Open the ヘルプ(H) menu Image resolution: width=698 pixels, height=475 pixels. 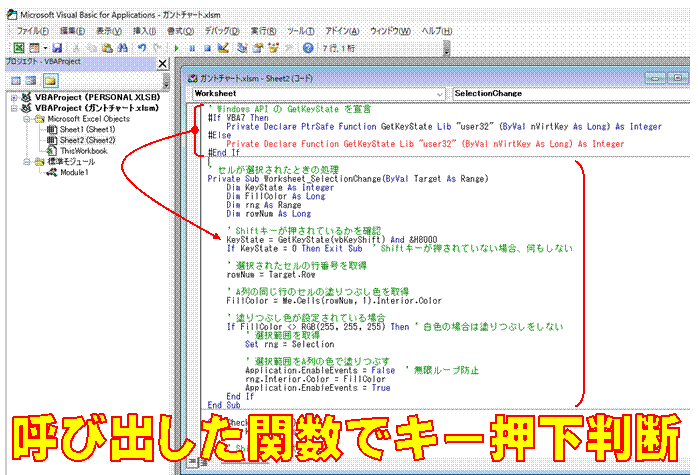[x=437, y=31]
